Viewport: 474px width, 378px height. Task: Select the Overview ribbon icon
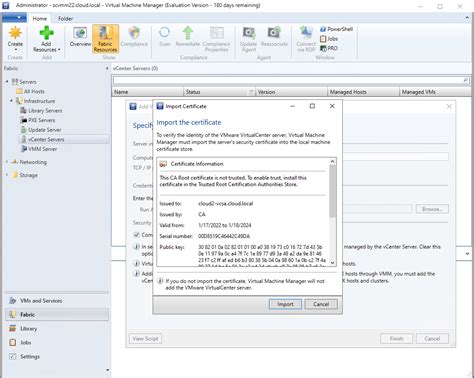click(80, 37)
